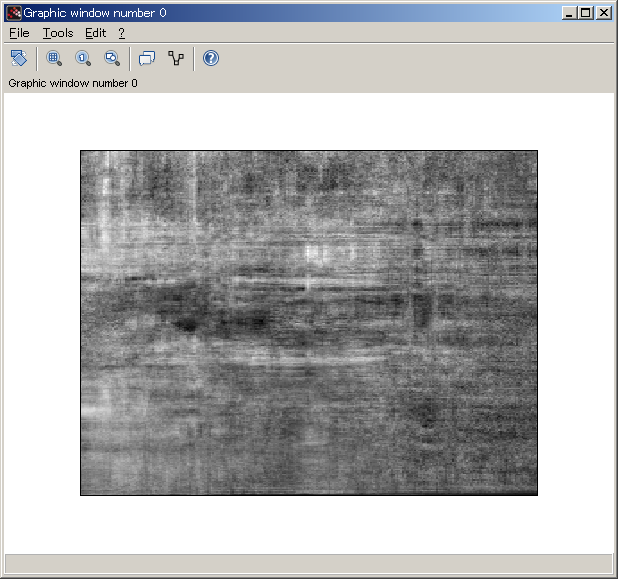
Task: Open the GED figure editor icon
Action: pyautogui.click(x=147, y=58)
